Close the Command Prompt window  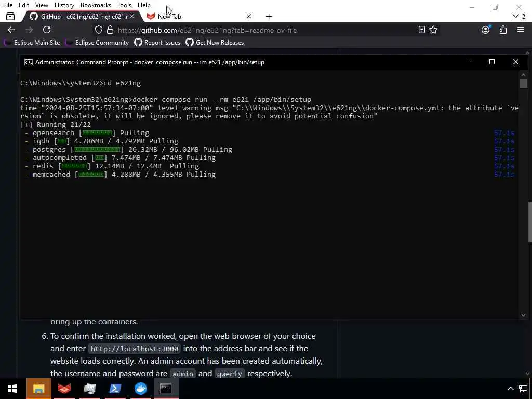516,62
